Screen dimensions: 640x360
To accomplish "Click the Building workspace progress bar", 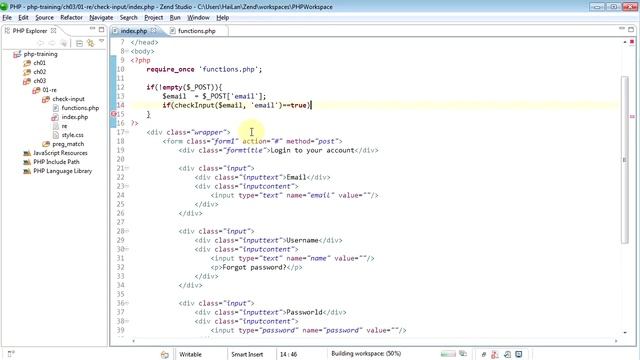I will [x=448, y=353].
